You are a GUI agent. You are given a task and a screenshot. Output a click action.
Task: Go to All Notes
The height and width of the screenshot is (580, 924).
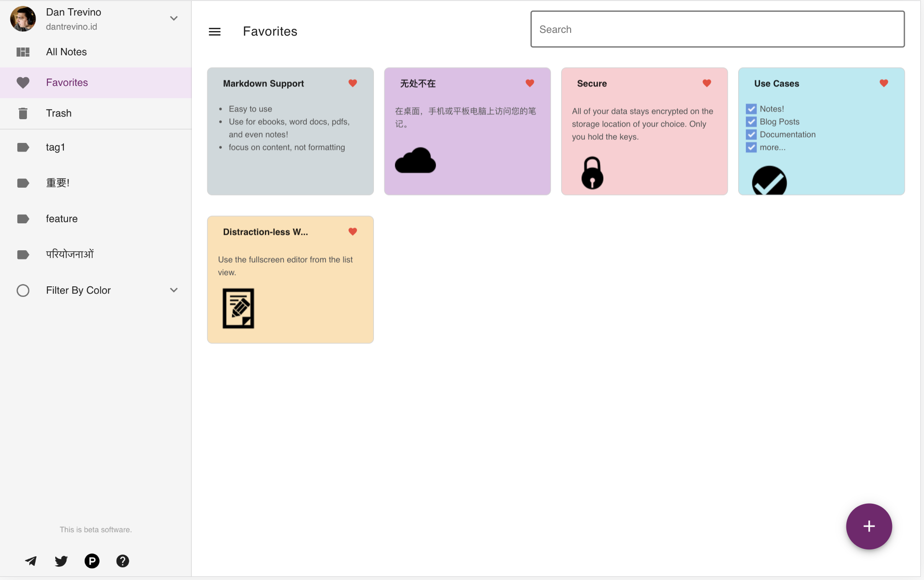tap(66, 52)
